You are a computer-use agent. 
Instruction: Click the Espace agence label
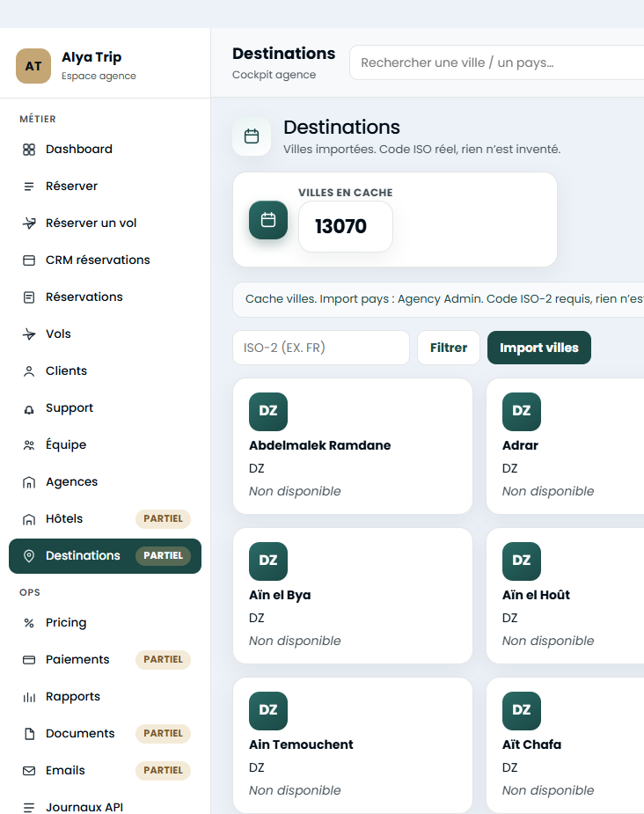tap(99, 77)
